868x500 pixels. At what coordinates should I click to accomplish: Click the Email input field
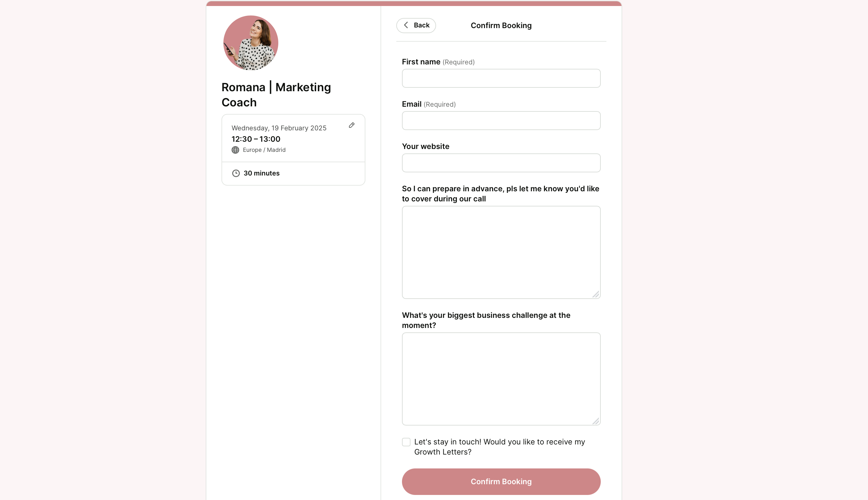pos(501,120)
